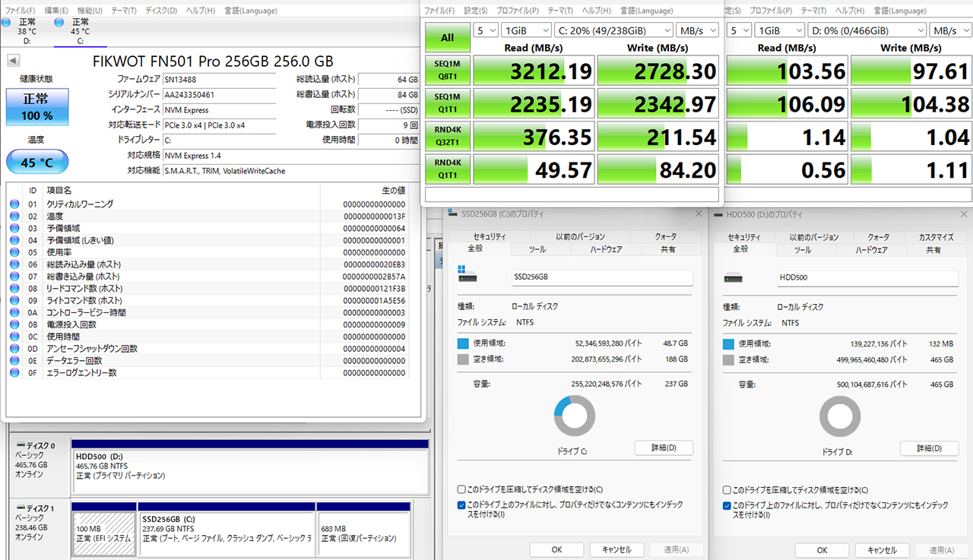This screenshot has height=560, width=973.
Task: Run the SEQ1M Q8T1 test
Action: coord(447,71)
